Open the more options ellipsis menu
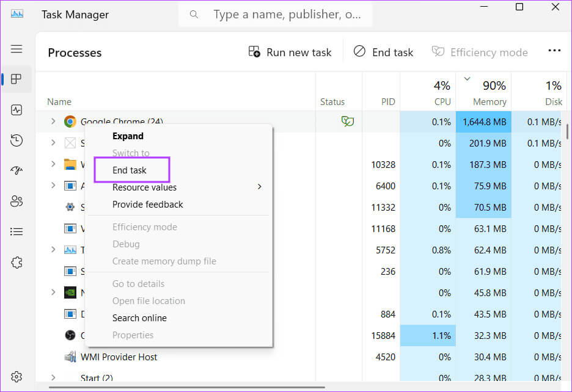572x392 pixels. (x=554, y=51)
